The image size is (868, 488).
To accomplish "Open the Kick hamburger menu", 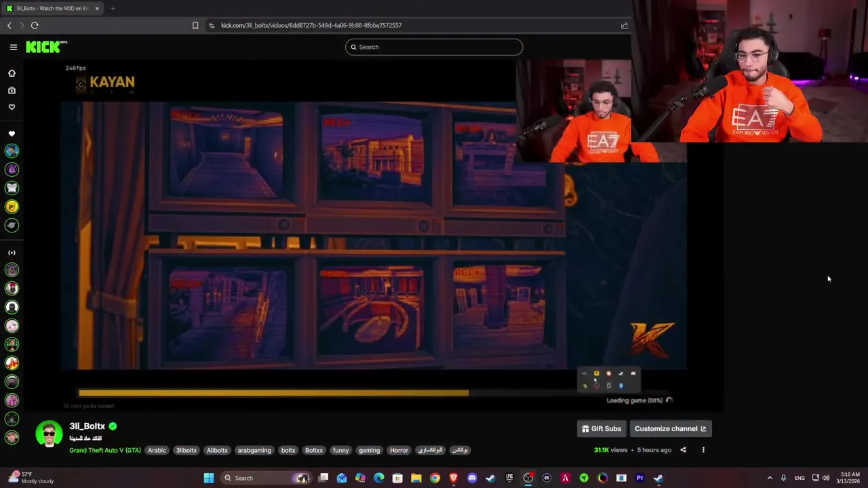I will pyautogui.click(x=13, y=47).
